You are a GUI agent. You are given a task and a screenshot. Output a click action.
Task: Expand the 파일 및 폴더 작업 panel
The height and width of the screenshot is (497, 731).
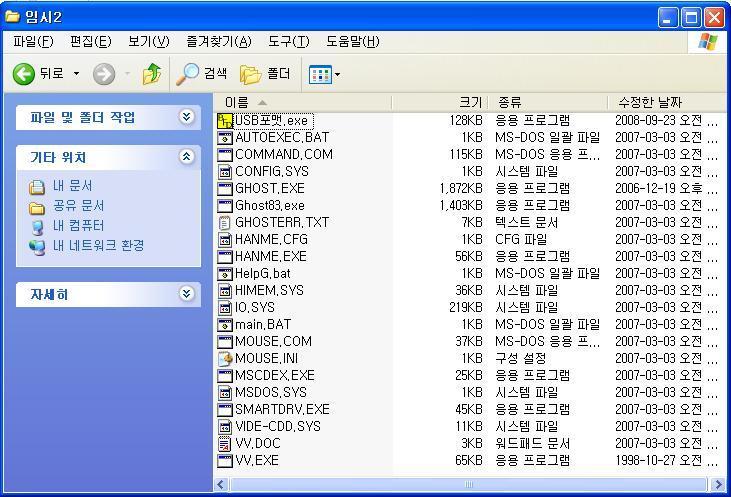[x=186, y=117]
